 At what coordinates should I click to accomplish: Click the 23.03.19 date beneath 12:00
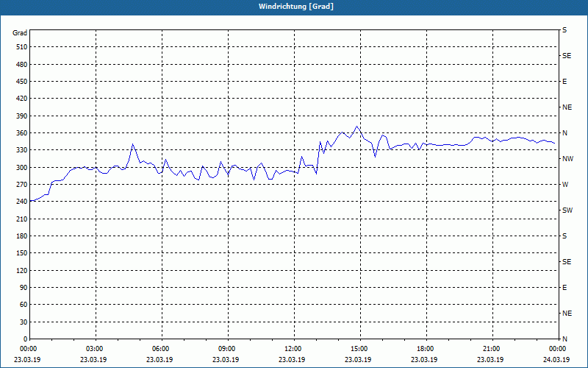click(292, 360)
